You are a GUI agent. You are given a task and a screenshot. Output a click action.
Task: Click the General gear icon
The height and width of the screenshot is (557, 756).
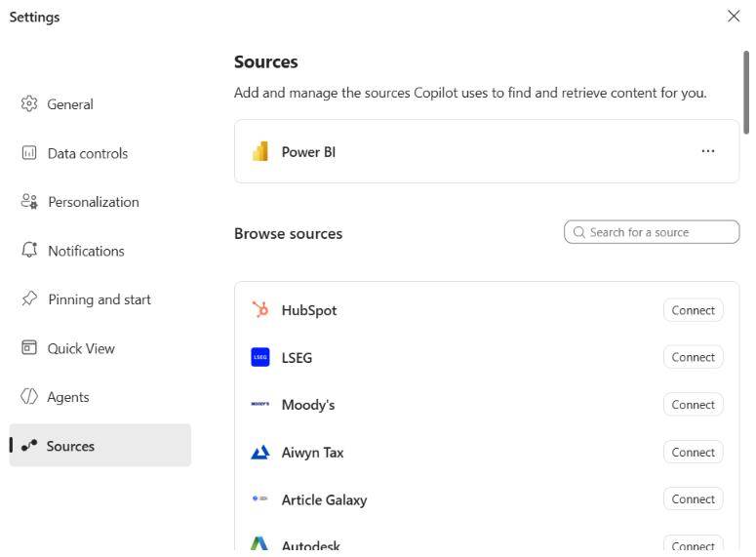pos(29,103)
